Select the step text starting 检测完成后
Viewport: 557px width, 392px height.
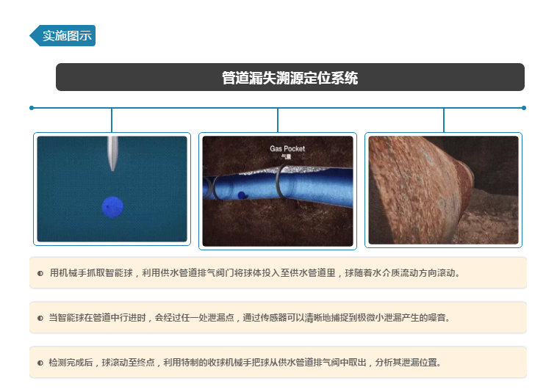(245, 363)
